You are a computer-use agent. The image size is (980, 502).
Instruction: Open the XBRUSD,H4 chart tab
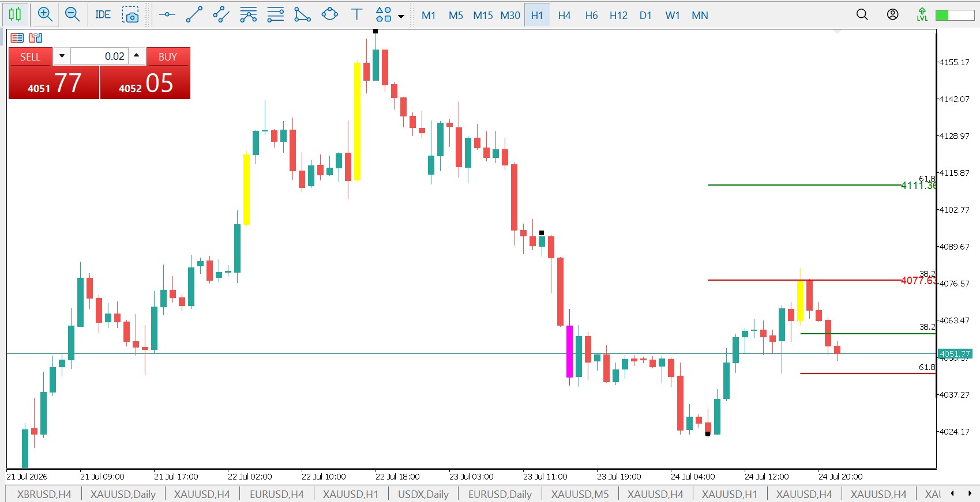click(44, 494)
